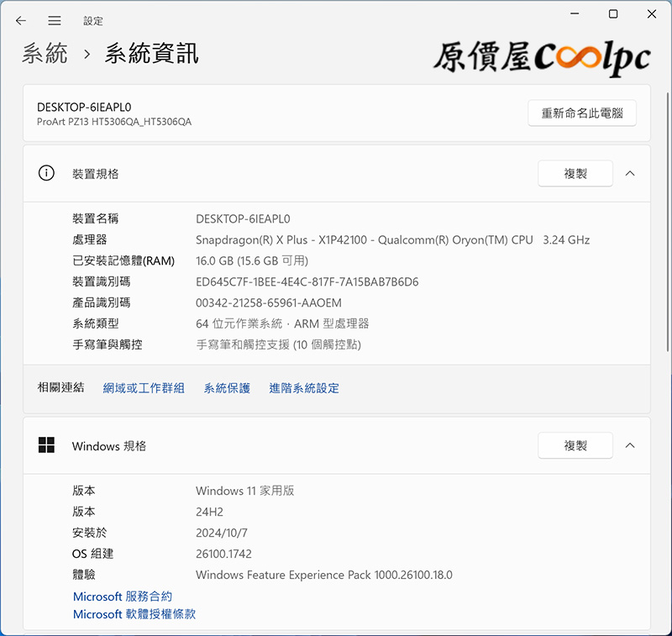Minimize the Settings window

[x=575, y=13]
